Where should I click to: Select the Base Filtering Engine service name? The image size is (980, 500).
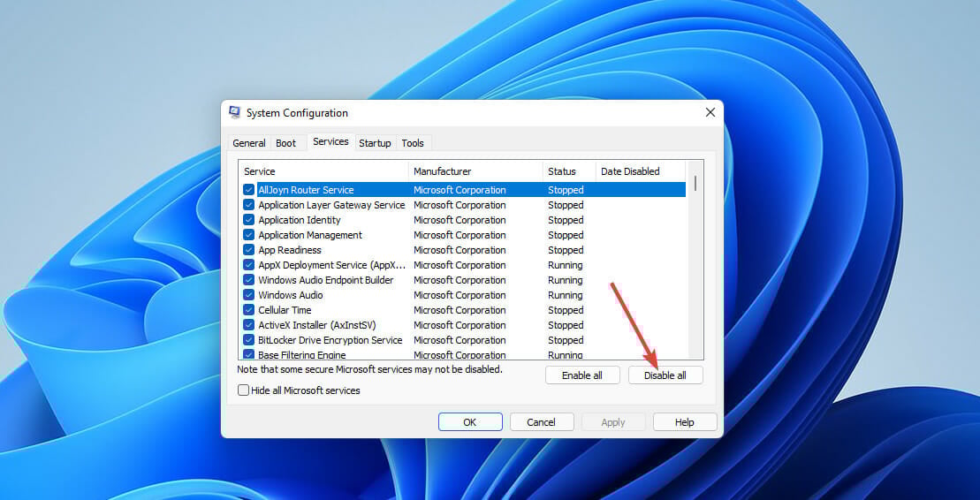302,354
